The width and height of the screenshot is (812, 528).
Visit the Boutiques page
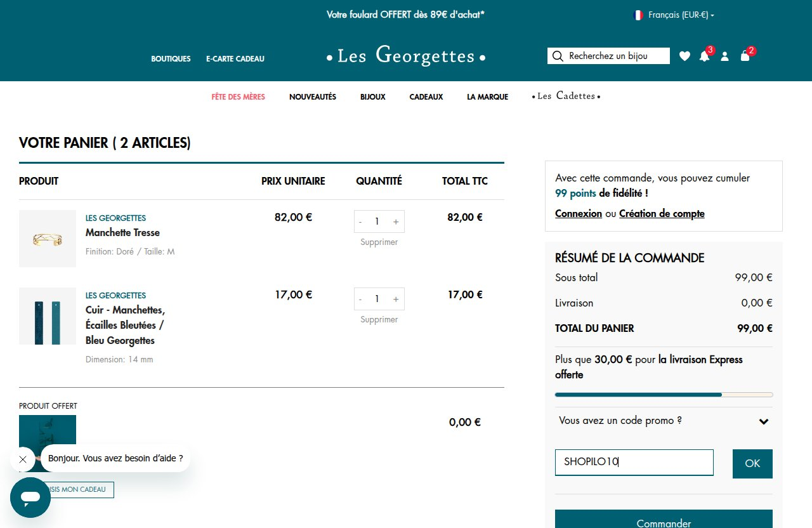(x=171, y=58)
